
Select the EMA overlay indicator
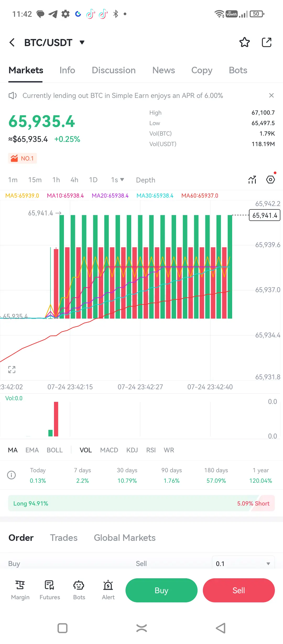[32, 450]
